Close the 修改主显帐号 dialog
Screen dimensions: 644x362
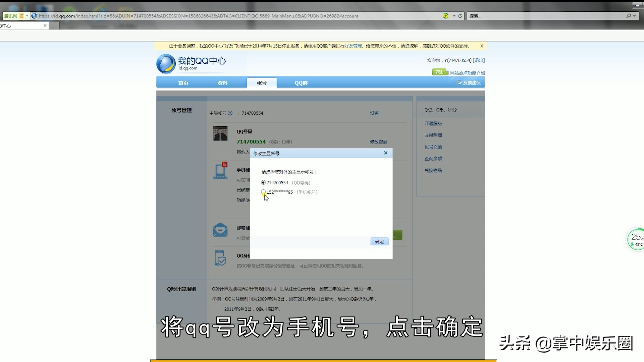coord(386,153)
